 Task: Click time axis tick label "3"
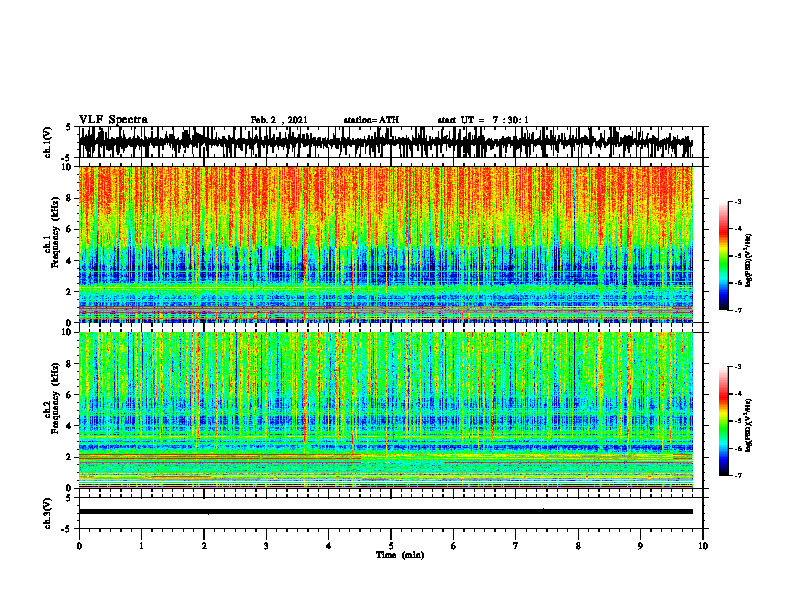point(266,546)
